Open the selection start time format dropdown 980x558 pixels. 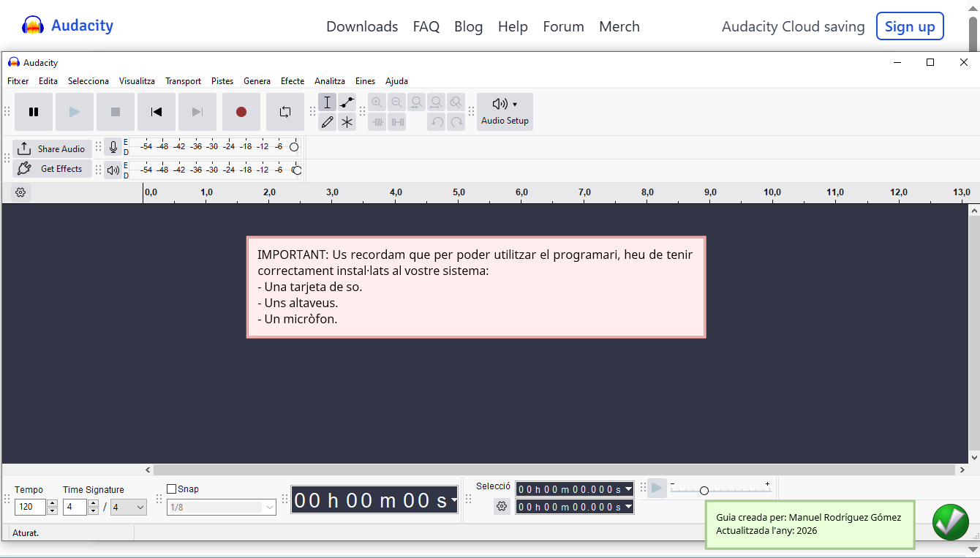pos(628,489)
